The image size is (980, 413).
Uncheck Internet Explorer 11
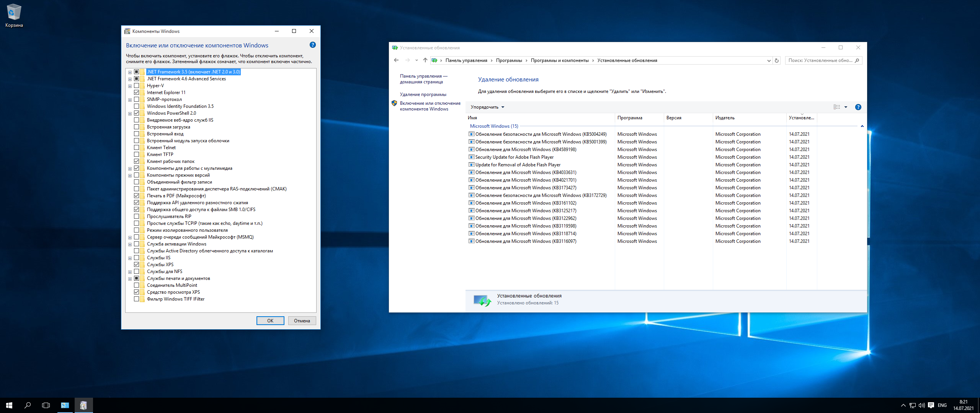(136, 93)
